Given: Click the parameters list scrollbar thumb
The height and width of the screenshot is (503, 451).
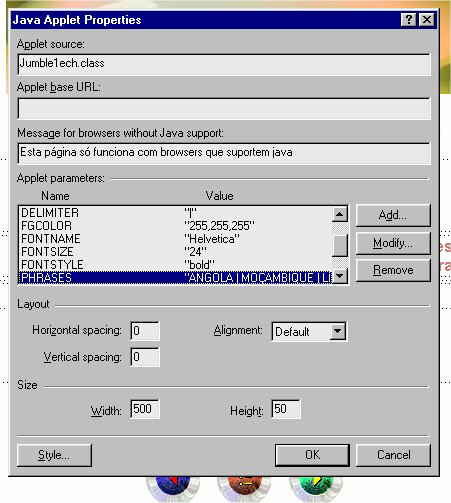Looking at the screenshot, I should coord(340,245).
